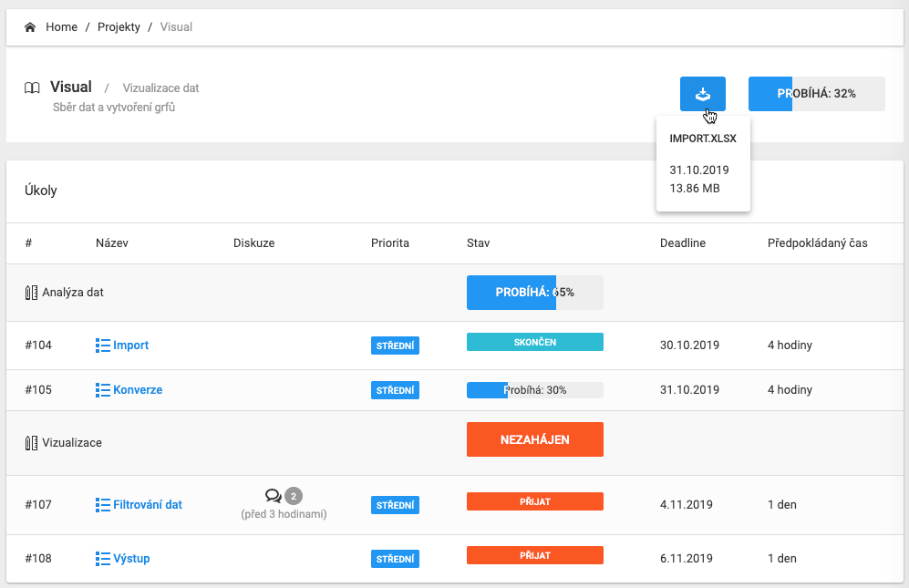The image size is (909, 588).
Task: Open the Konverze task link
Action: pyautogui.click(x=138, y=390)
